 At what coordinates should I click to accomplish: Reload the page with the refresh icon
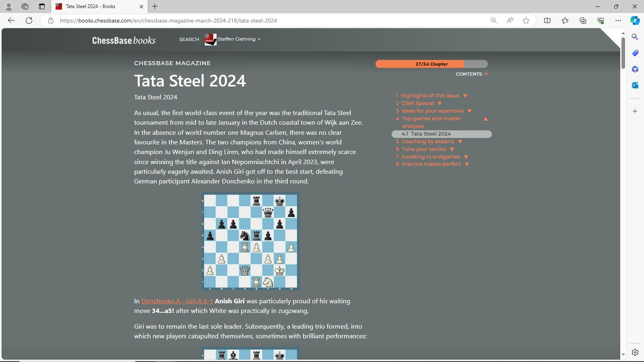[29, 21]
